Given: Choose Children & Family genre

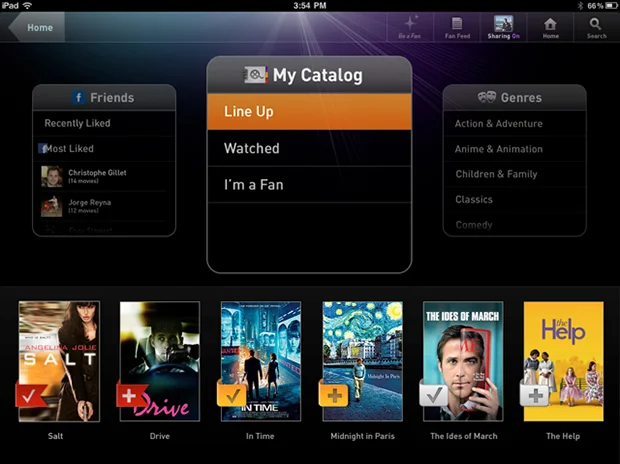Looking at the screenshot, I should (x=514, y=174).
